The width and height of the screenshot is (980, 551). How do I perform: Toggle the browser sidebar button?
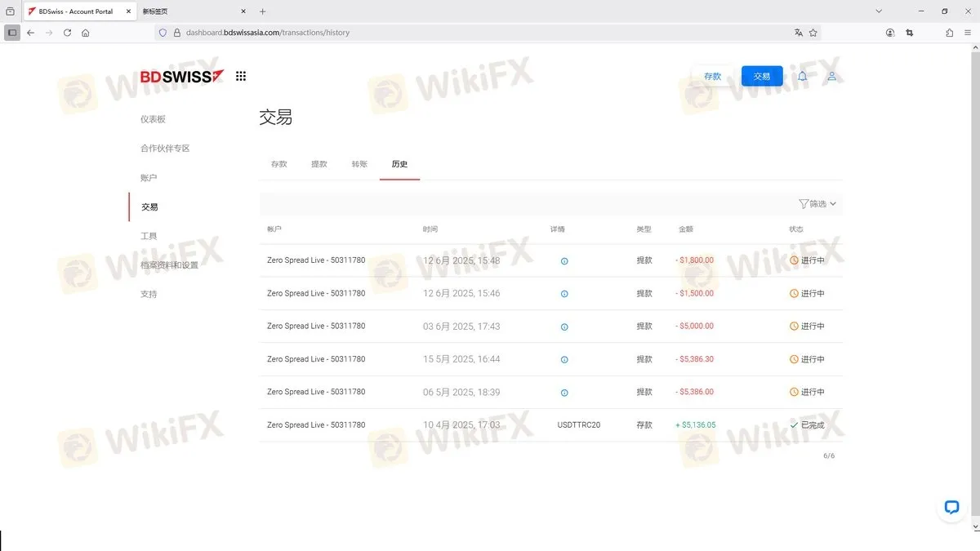12,33
